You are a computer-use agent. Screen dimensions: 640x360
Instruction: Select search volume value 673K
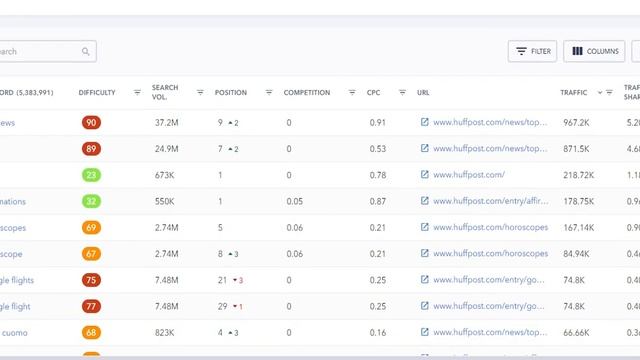(x=164, y=175)
